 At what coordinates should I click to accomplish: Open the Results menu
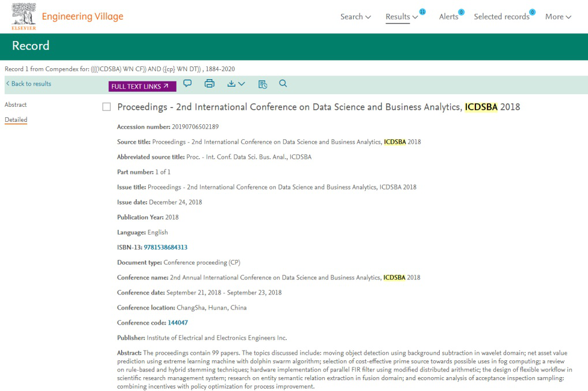402,17
